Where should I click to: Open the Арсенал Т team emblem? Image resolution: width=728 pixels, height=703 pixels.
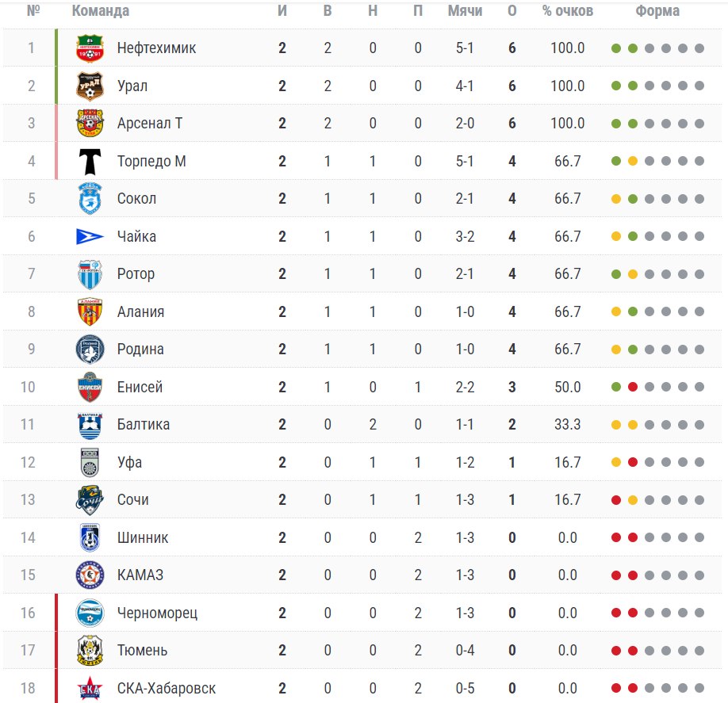click(x=90, y=124)
